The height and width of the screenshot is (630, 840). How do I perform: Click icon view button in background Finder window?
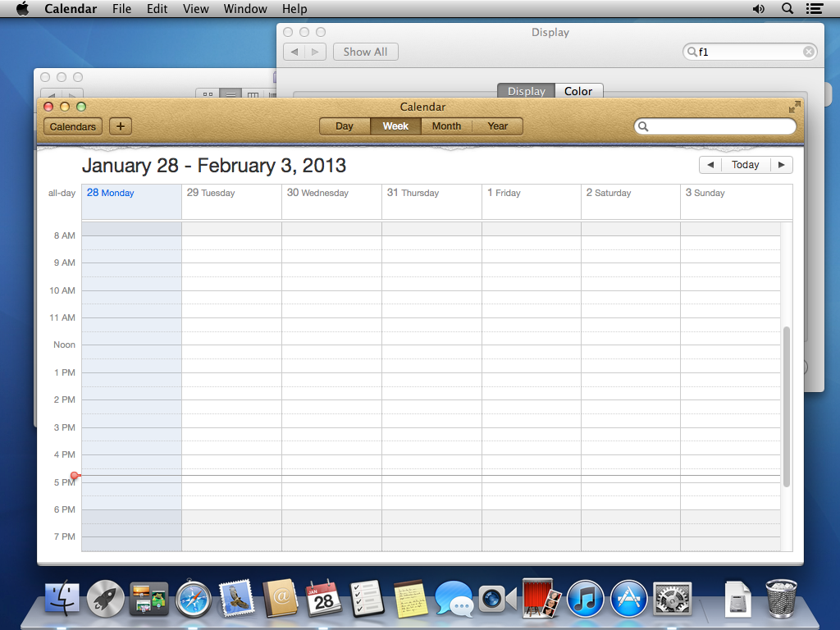click(208, 94)
